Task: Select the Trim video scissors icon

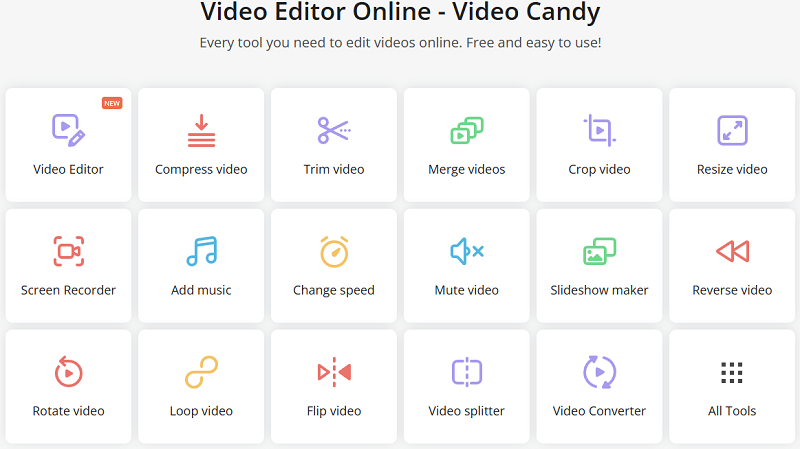Action: 334,130
